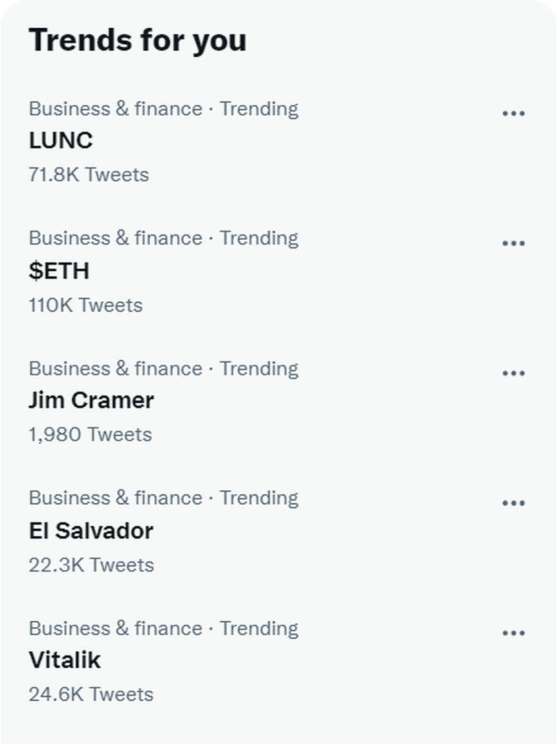560x744 pixels.
Task: Click the Trends for you heading
Action: coord(137,40)
